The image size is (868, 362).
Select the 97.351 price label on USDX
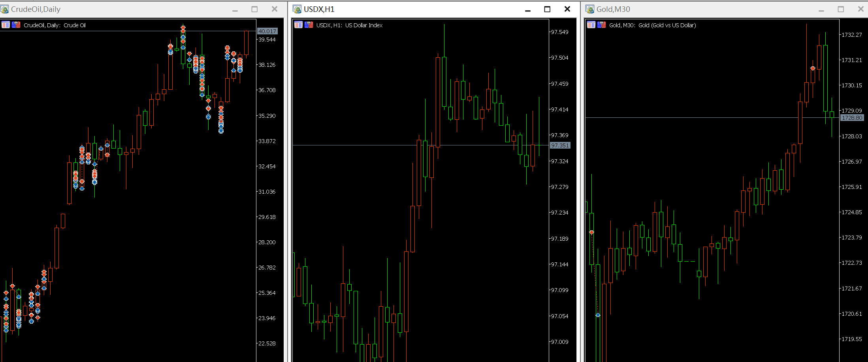point(560,145)
